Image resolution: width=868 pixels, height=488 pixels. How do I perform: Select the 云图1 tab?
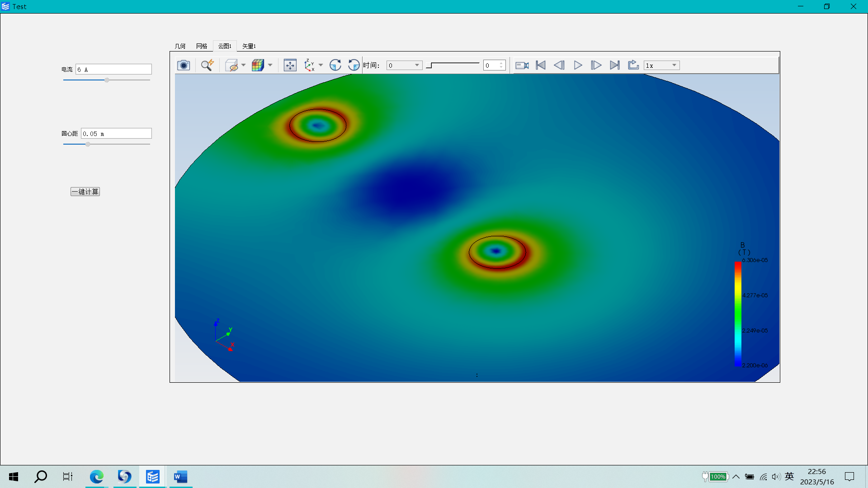pos(225,46)
